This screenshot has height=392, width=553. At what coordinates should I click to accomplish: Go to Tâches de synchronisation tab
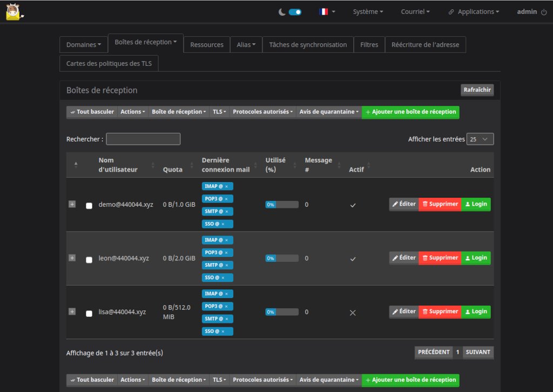pyautogui.click(x=308, y=45)
